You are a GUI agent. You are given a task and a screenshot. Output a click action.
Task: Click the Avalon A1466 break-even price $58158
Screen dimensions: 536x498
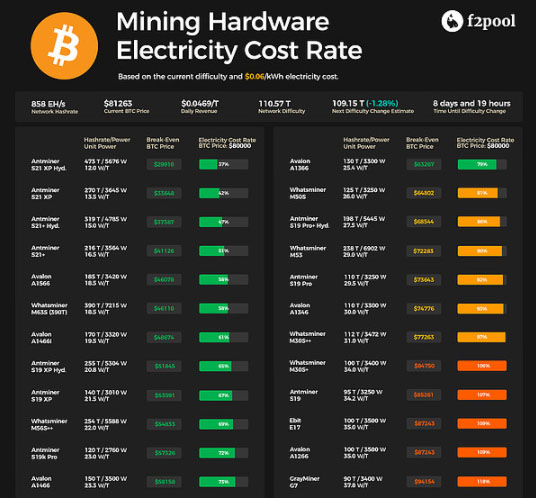[165, 482]
